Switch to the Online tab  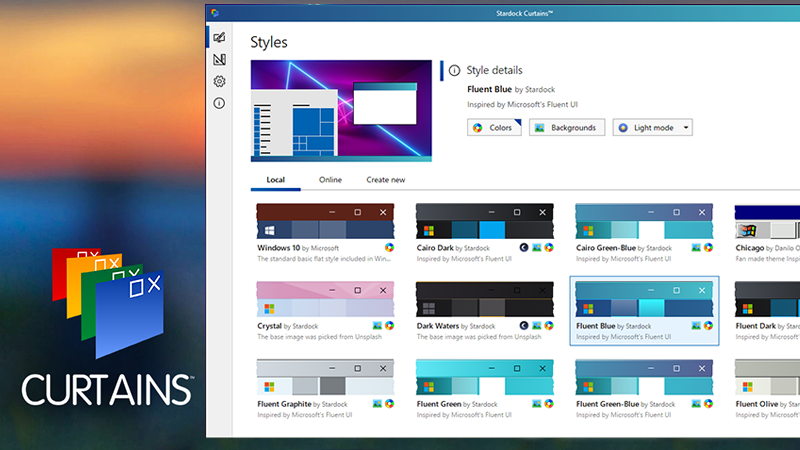(x=330, y=180)
